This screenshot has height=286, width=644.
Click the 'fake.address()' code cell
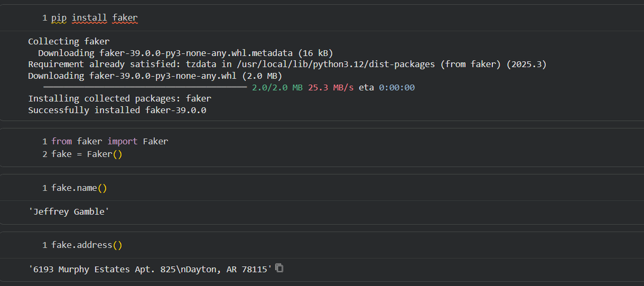click(x=87, y=245)
